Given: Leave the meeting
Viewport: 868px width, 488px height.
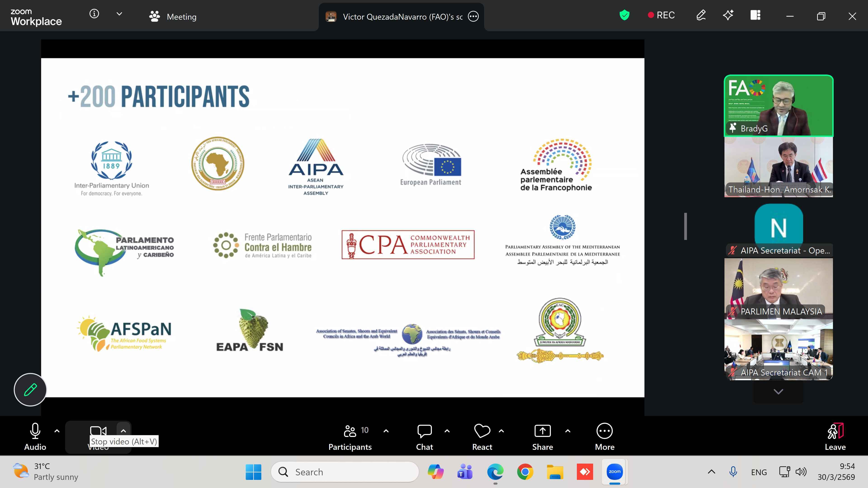Looking at the screenshot, I should coord(835,436).
